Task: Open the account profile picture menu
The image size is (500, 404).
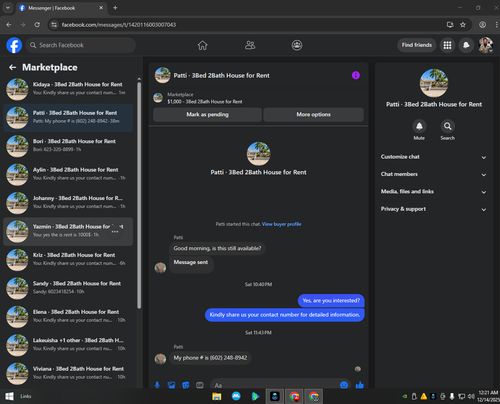Action: coord(485,45)
